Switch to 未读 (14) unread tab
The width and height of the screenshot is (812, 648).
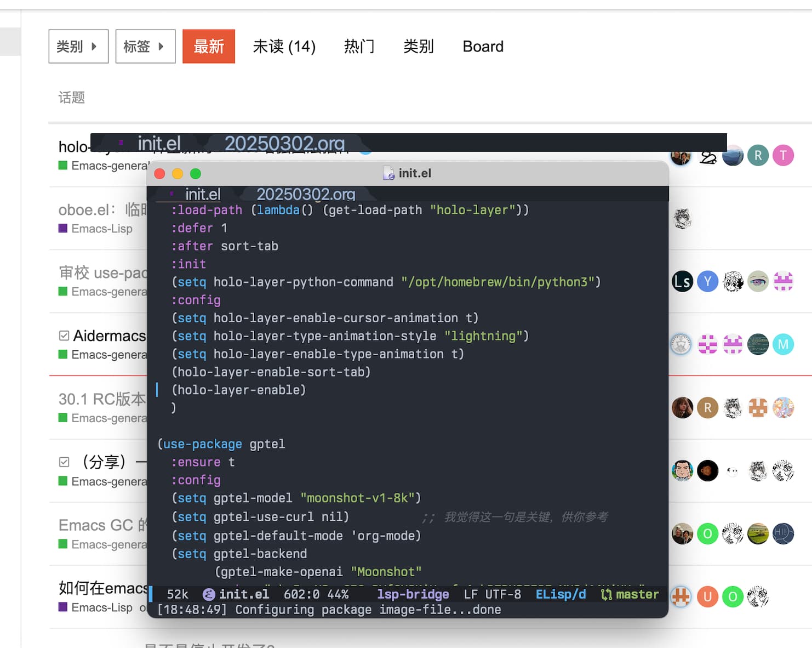click(x=284, y=47)
